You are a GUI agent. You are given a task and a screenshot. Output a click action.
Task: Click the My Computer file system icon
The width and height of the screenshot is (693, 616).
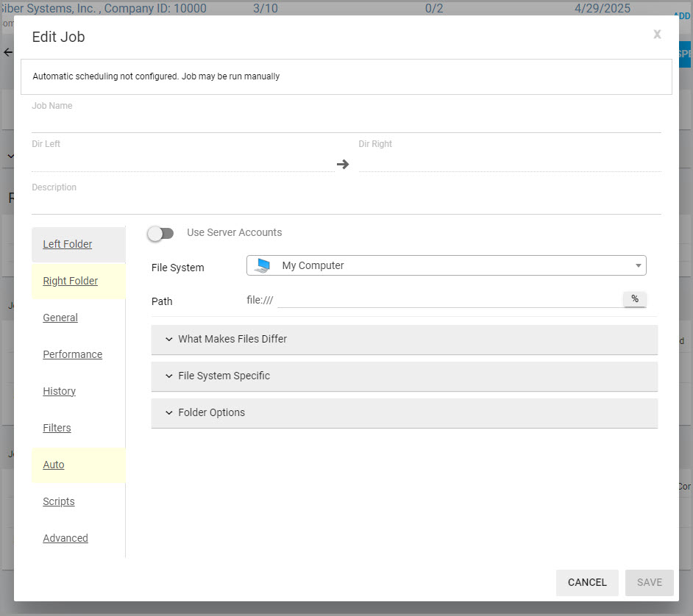[x=263, y=266]
